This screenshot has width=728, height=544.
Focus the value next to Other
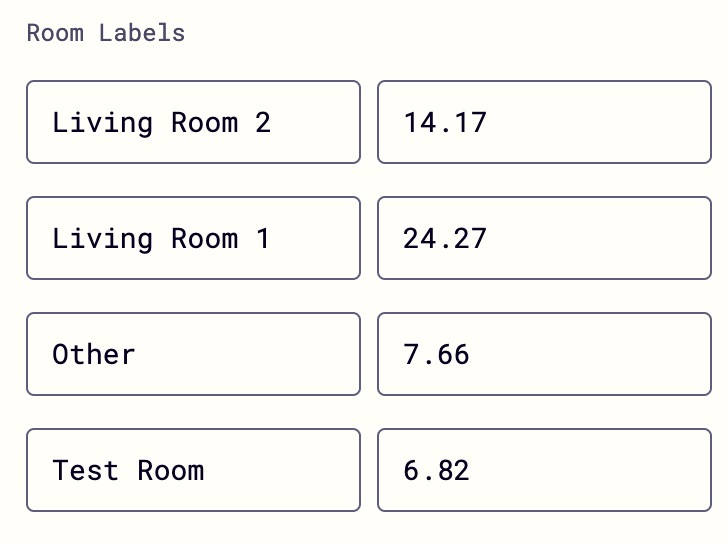point(544,354)
